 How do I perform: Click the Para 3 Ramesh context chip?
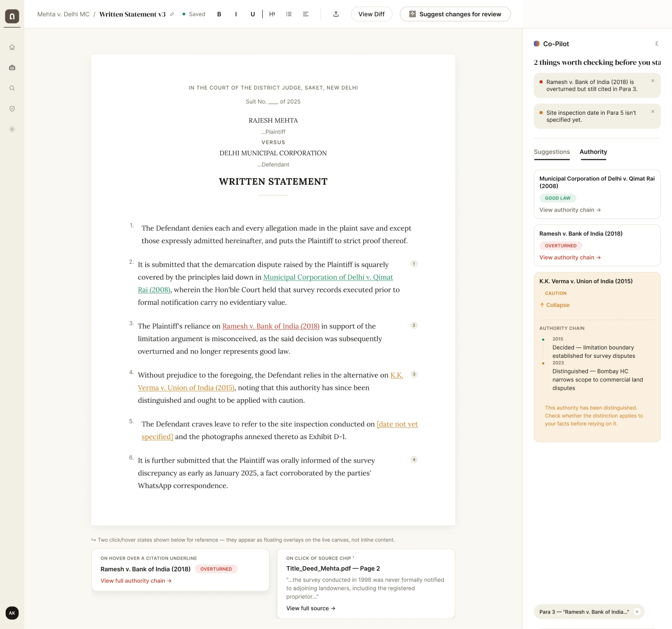pos(584,612)
